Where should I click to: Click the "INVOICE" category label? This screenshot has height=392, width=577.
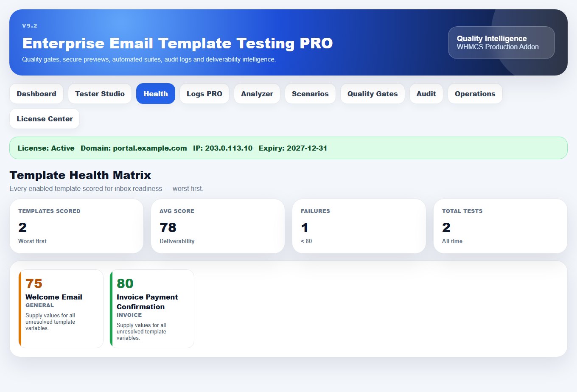point(129,315)
